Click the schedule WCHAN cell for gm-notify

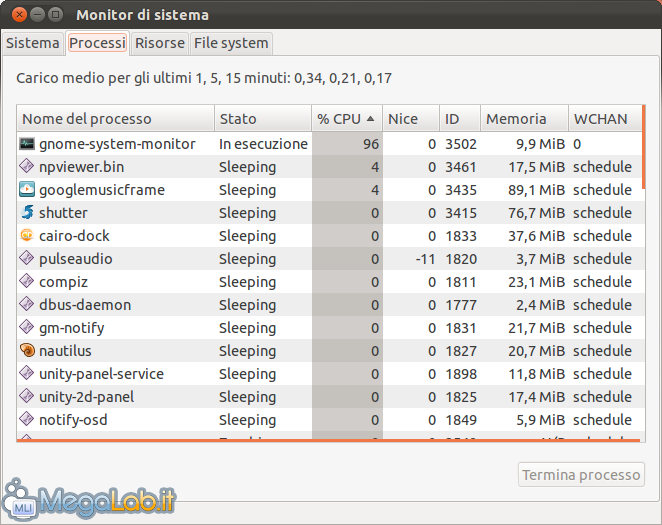pyautogui.click(x=602, y=328)
